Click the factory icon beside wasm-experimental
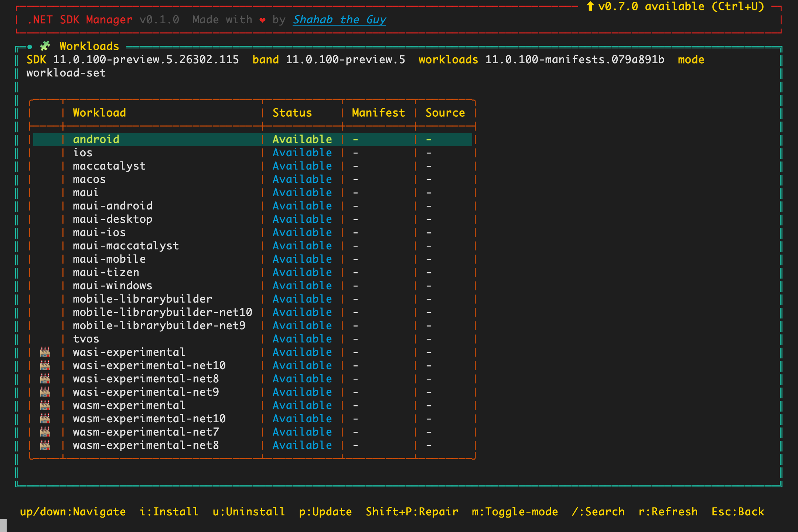798x532 pixels. click(45, 405)
